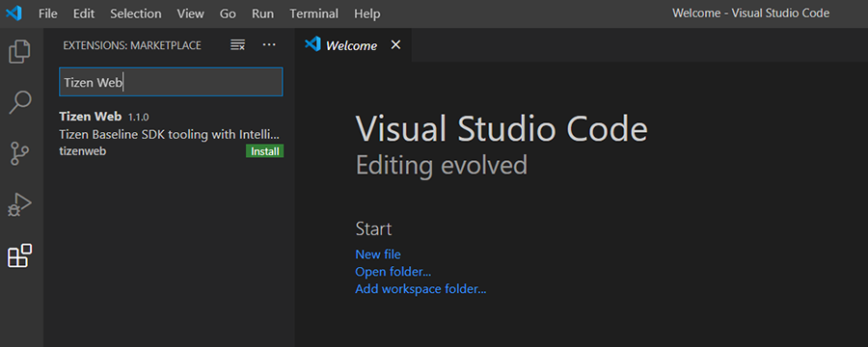Open the Go menu
Screen dimensions: 868x347
pos(228,13)
